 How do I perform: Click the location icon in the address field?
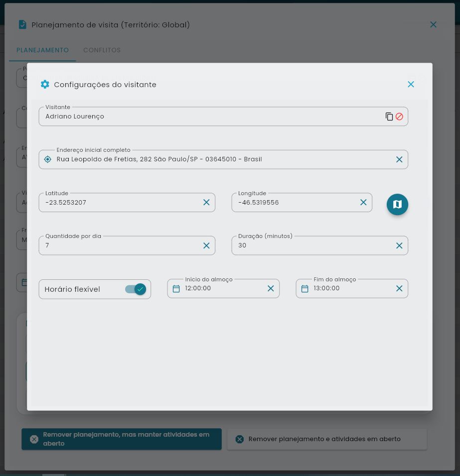pos(47,159)
